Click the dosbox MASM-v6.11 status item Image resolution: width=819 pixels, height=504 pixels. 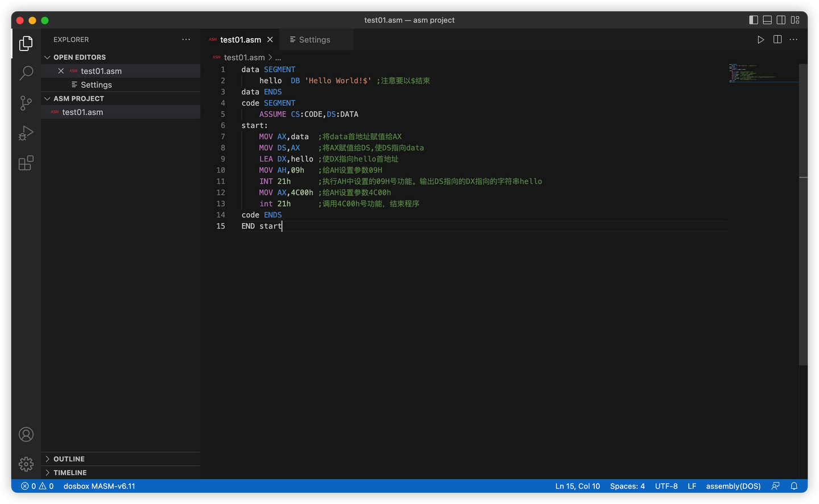coord(100,486)
